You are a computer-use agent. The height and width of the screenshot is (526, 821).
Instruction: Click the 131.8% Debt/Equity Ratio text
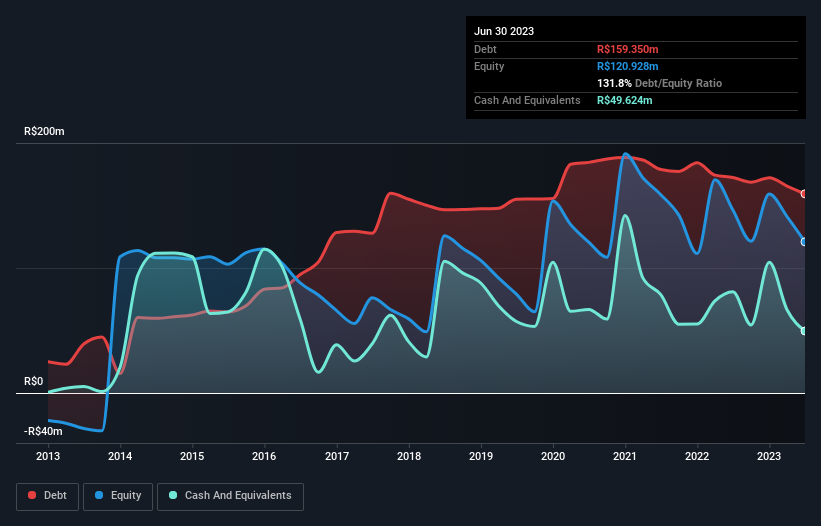[x=659, y=83]
